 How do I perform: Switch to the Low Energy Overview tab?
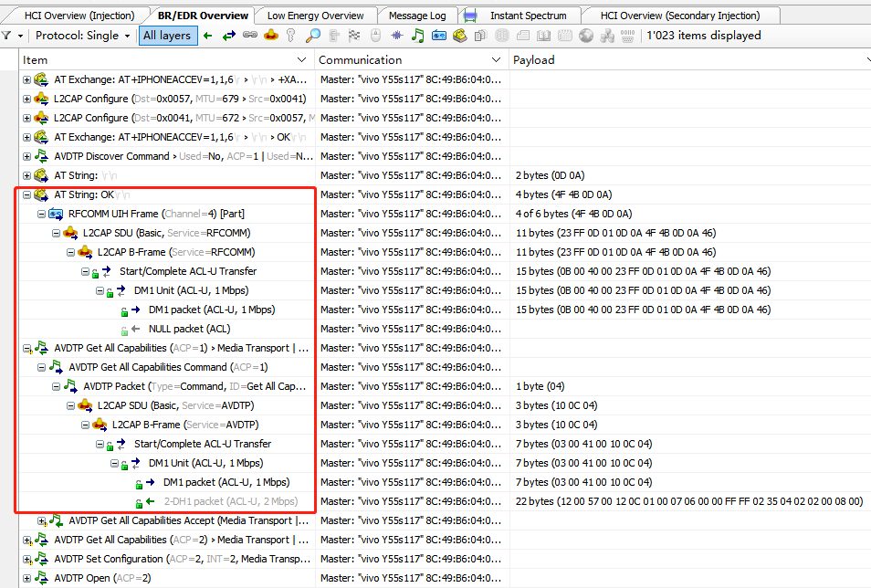[x=315, y=16]
